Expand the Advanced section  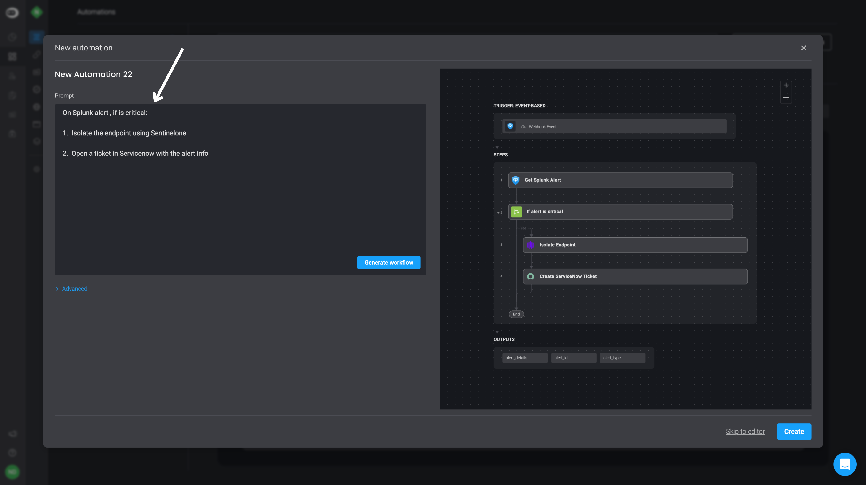pyautogui.click(x=71, y=289)
